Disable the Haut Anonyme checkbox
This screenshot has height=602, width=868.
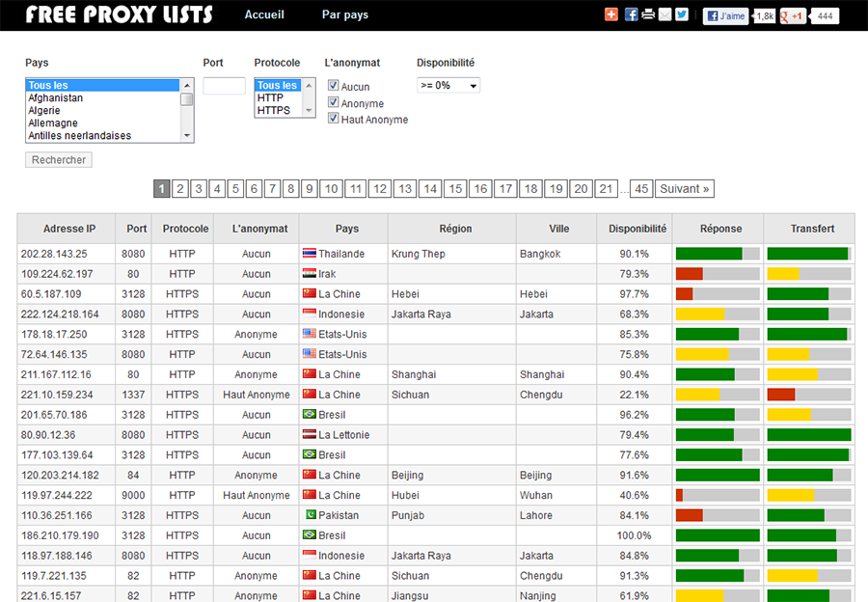(334, 119)
